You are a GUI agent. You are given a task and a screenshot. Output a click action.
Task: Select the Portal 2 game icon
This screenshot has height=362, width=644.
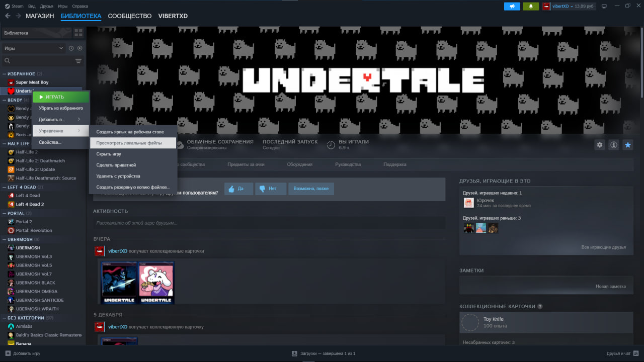click(11, 222)
